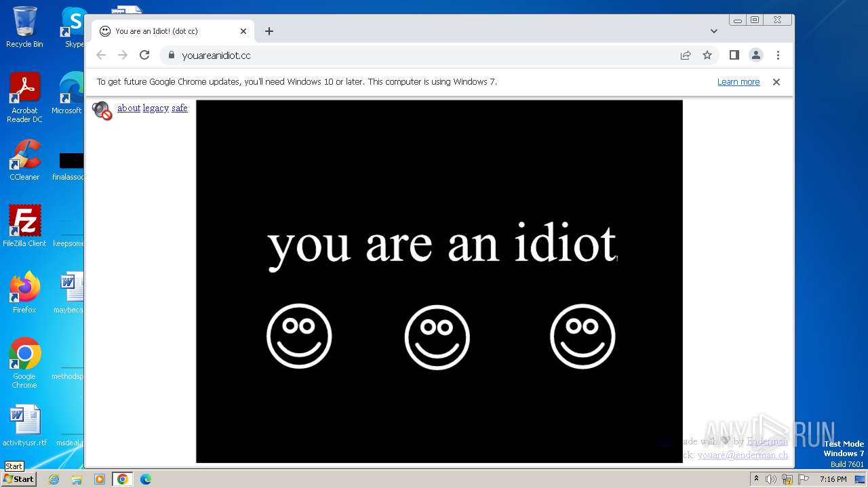
Task: Open Chrome's three-dot menu
Action: (778, 55)
